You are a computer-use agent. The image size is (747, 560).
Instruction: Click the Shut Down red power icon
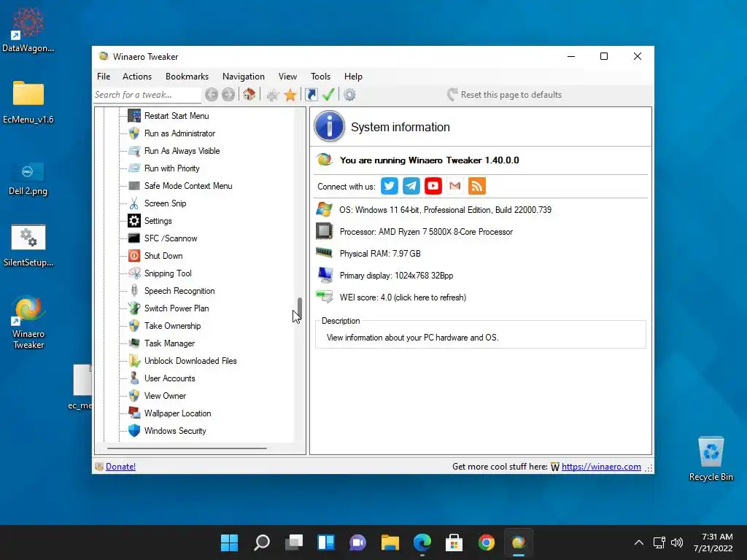tap(134, 256)
